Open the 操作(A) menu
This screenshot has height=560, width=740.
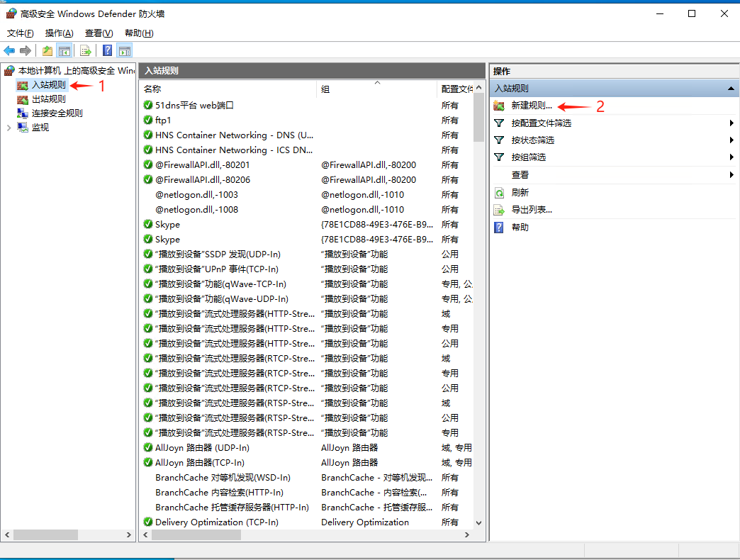coord(59,33)
